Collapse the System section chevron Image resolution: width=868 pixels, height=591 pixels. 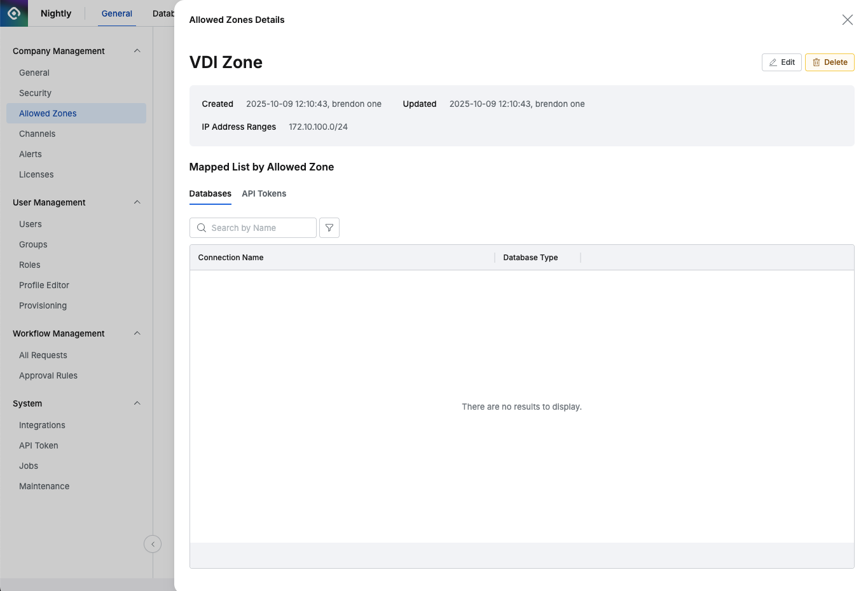[137, 403]
